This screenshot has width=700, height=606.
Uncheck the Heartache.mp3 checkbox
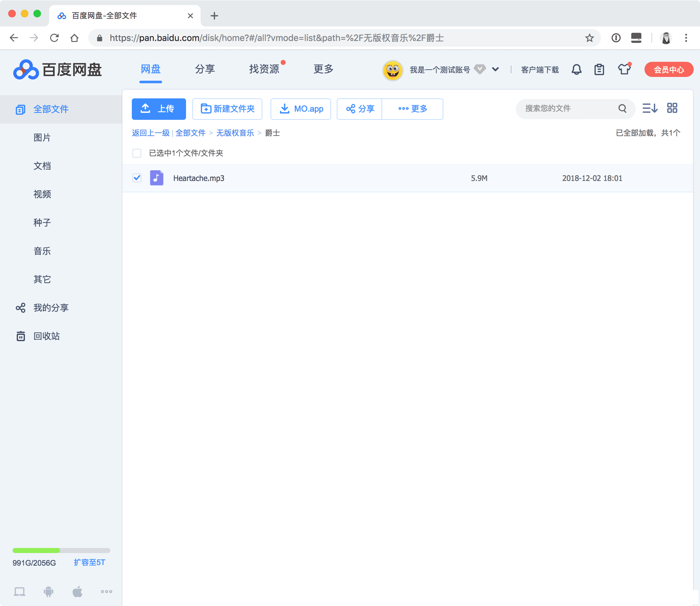pos(137,178)
